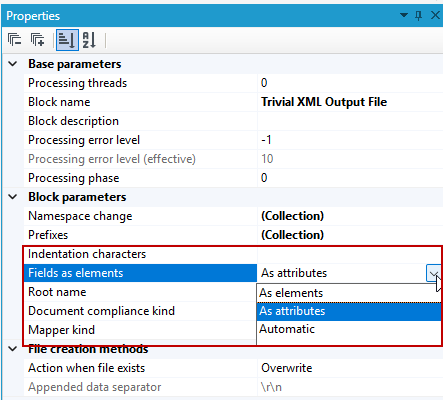The image size is (443, 400).
Task: Select the highlighted Fields as elements row
Action: pos(140,273)
